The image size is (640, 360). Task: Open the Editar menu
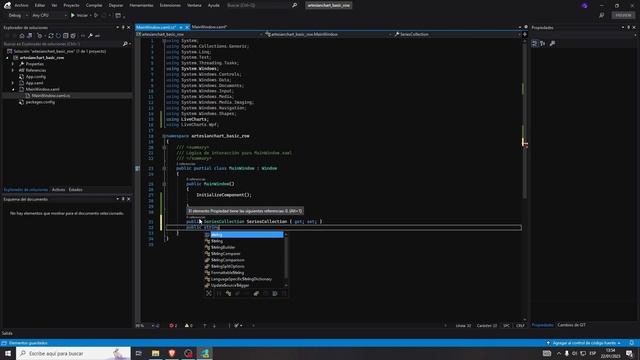click(40, 5)
